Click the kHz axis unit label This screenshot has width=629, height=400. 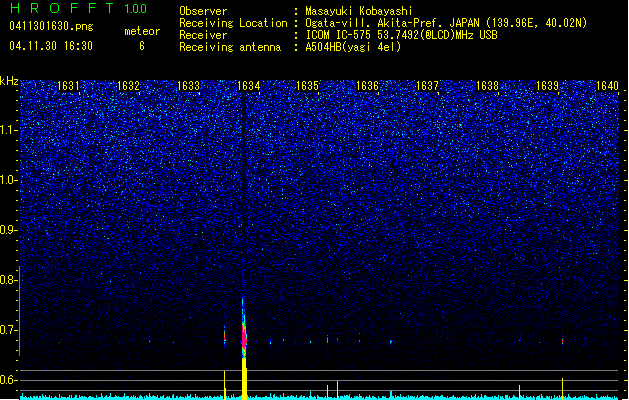[9, 81]
